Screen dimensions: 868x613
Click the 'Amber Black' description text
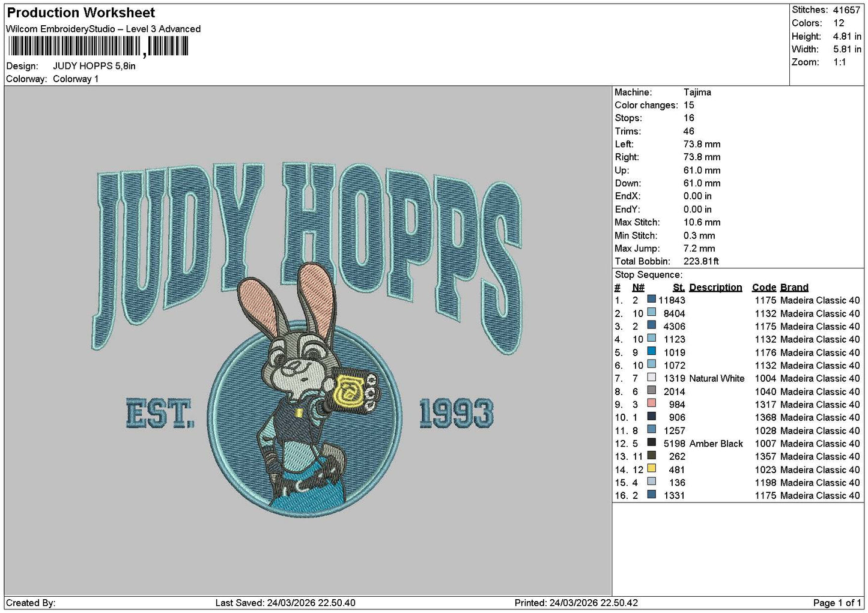coord(716,444)
